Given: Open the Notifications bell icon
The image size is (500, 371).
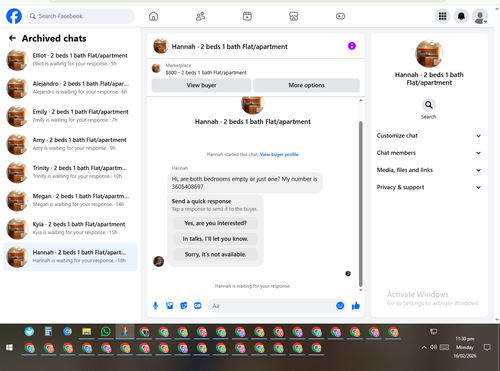Looking at the screenshot, I should click(x=461, y=16).
